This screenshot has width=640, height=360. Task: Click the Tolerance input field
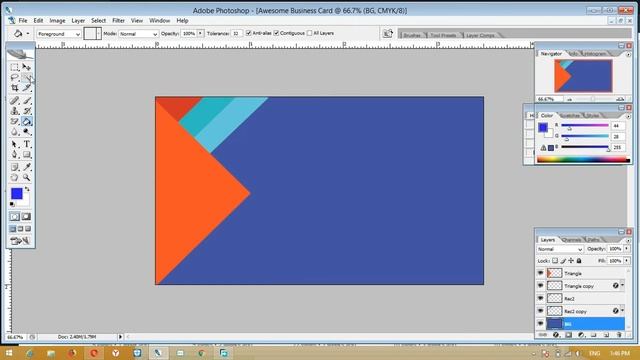(x=236, y=33)
